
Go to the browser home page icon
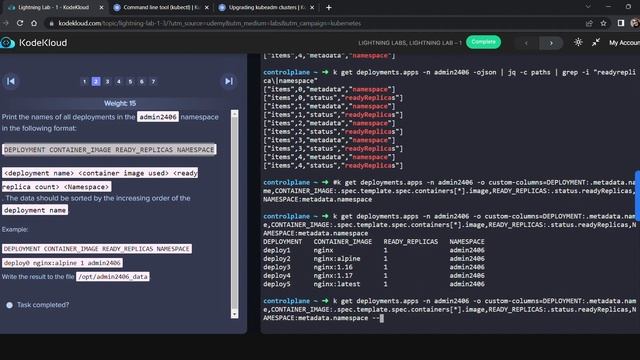pyautogui.click(x=34, y=23)
